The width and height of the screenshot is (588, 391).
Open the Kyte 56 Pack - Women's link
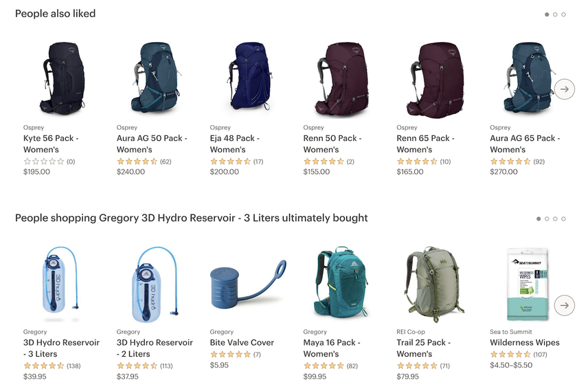[x=51, y=144]
